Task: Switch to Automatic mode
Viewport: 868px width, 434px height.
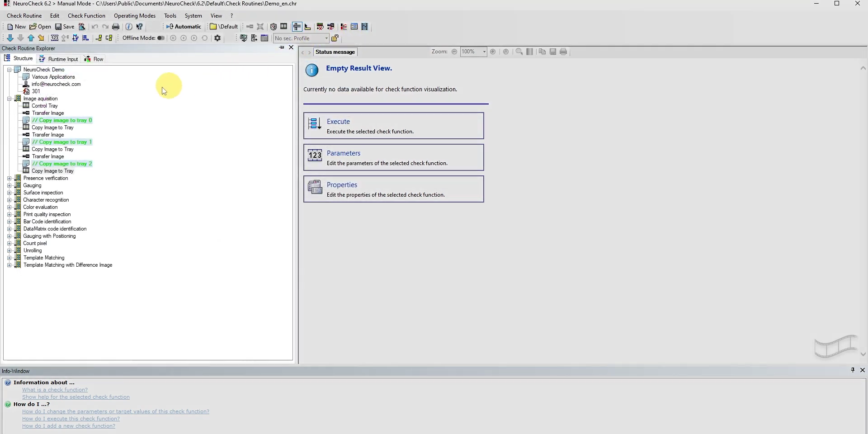Action: tap(184, 27)
